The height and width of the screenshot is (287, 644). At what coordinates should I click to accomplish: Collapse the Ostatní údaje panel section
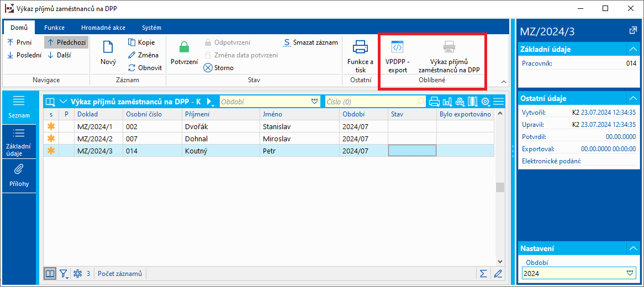(632, 99)
